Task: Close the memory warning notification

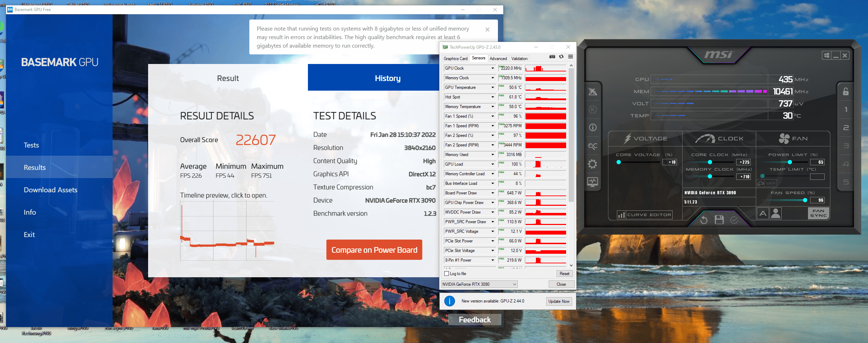Action: coord(487,30)
